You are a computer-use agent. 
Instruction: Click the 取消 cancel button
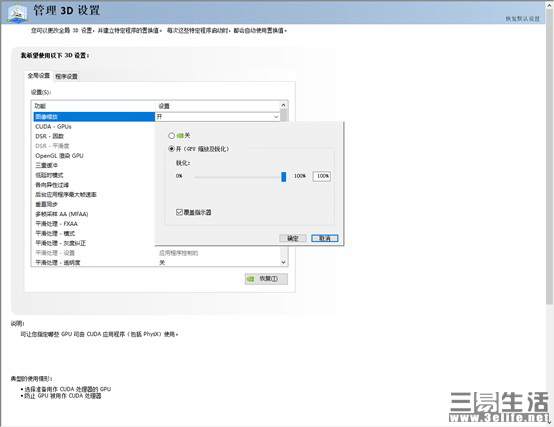pyautogui.click(x=325, y=238)
